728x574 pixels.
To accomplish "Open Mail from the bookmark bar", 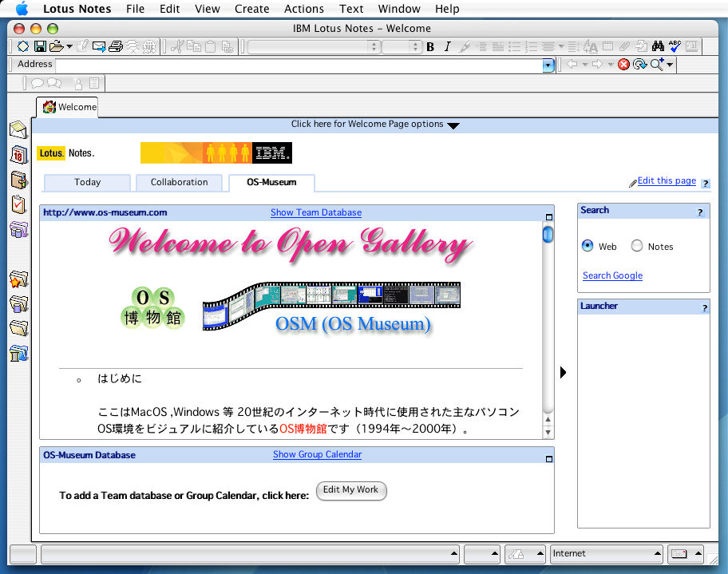I will (x=18, y=130).
